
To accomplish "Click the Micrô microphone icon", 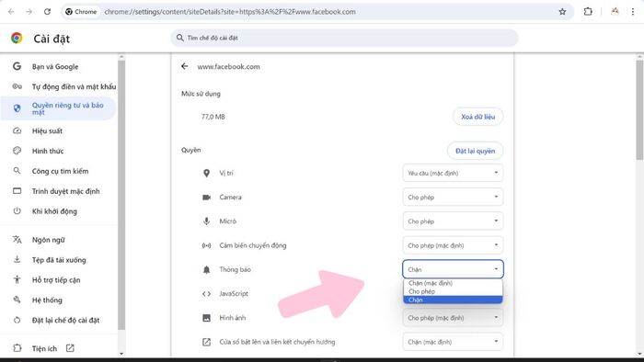I will [x=207, y=221].
